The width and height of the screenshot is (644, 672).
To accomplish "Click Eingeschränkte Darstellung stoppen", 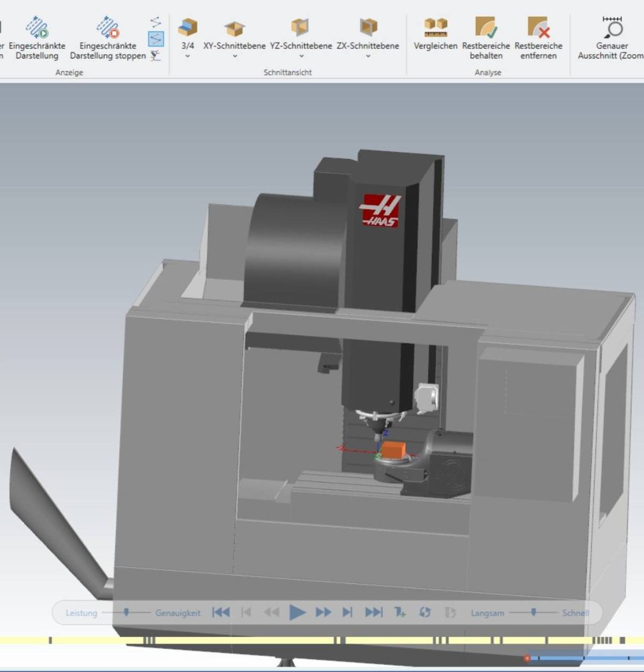I will 108,38.
